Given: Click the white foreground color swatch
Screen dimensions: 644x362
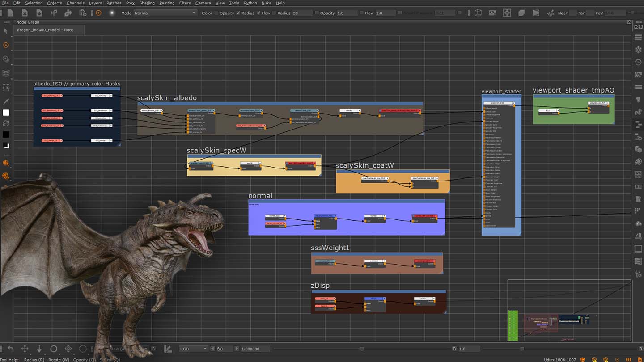Looking at the screenshot, I should click(x=6, y=113).
